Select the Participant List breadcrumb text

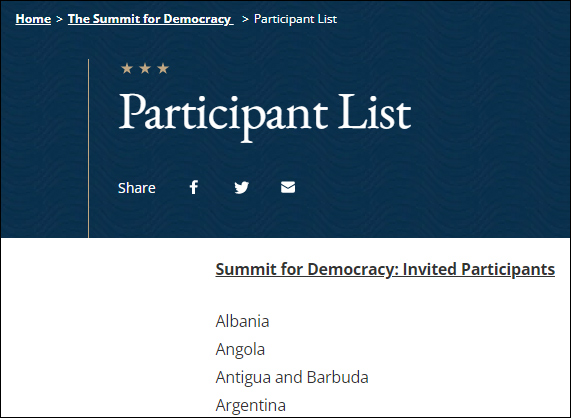coord(295,19)
